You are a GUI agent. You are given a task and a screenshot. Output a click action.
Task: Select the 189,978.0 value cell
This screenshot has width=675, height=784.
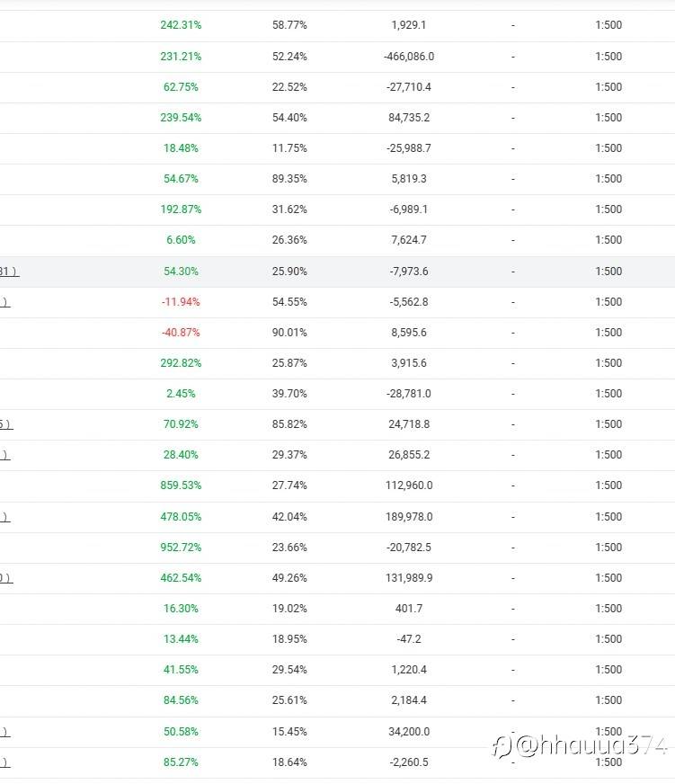(x=408, y=517)
